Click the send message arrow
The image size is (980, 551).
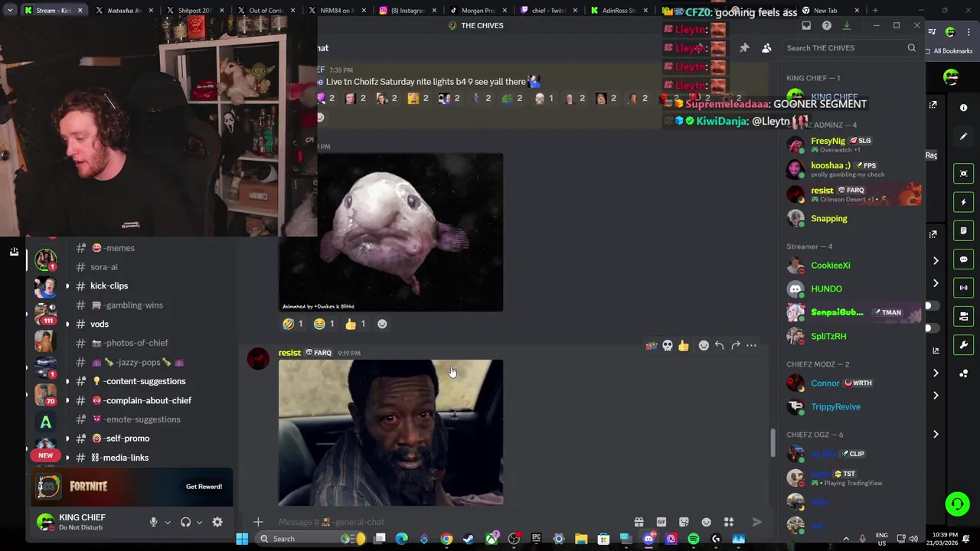756,522
